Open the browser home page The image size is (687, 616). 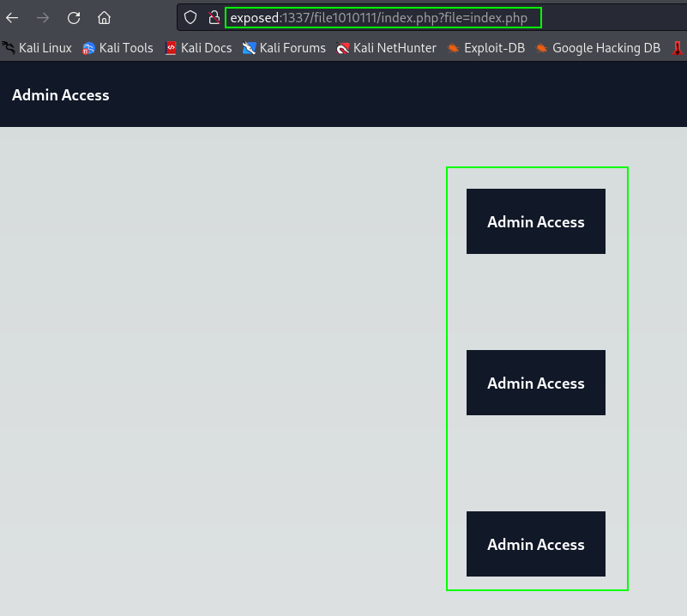pos(105,18)
